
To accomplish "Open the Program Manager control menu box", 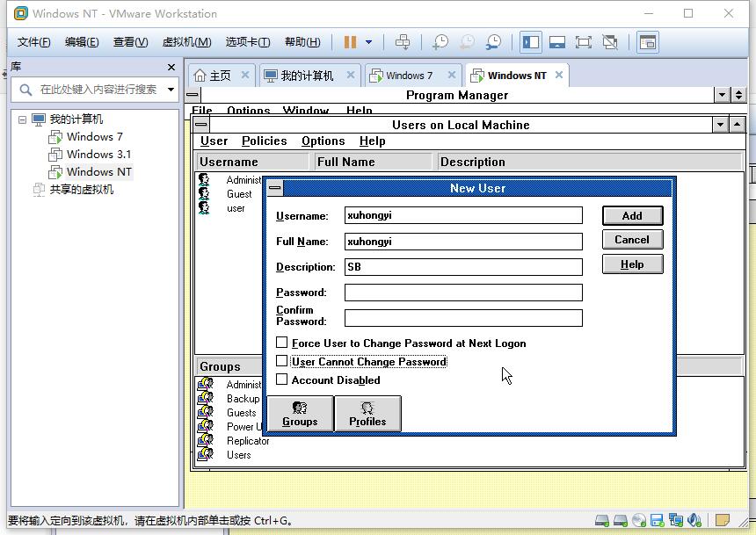I will pos(192,95).
